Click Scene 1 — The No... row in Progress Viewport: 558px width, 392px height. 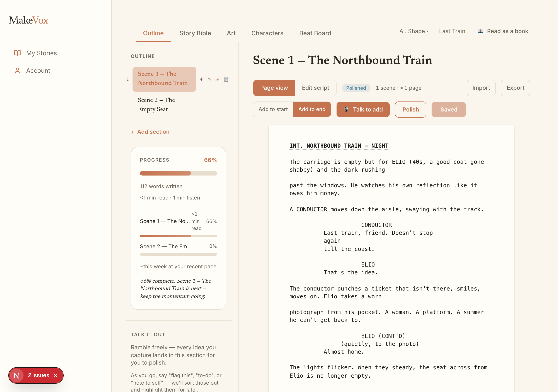(178, 221)
